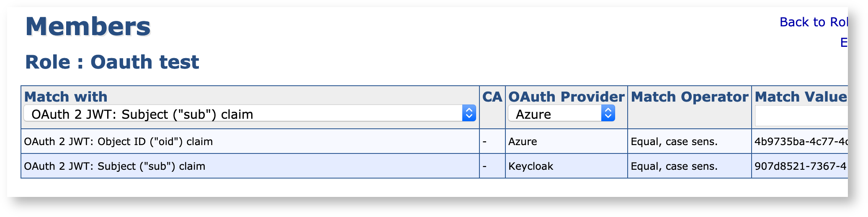Click the OAuth Provider column header

pyautogui.click(x=566, y=97)
